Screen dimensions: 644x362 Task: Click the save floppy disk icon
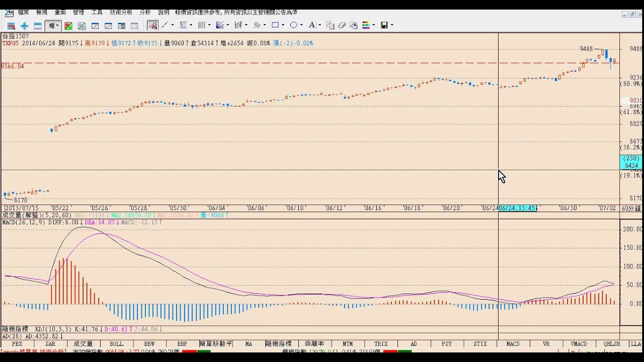(x=384, y=25)
